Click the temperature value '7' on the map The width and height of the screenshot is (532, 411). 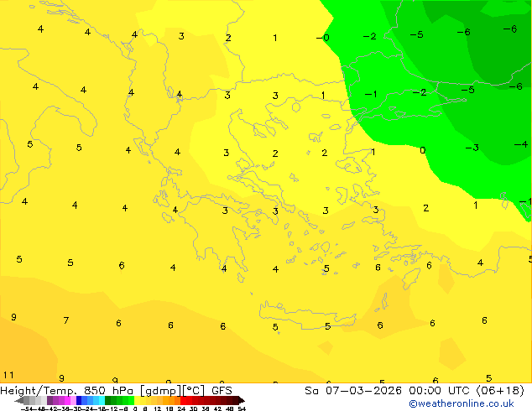[x=66, y=320]
